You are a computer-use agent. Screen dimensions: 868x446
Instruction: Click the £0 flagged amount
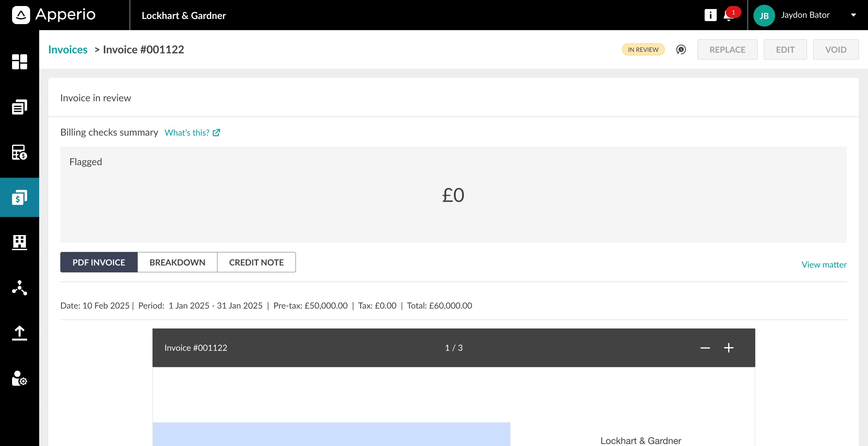click(453, 195)
